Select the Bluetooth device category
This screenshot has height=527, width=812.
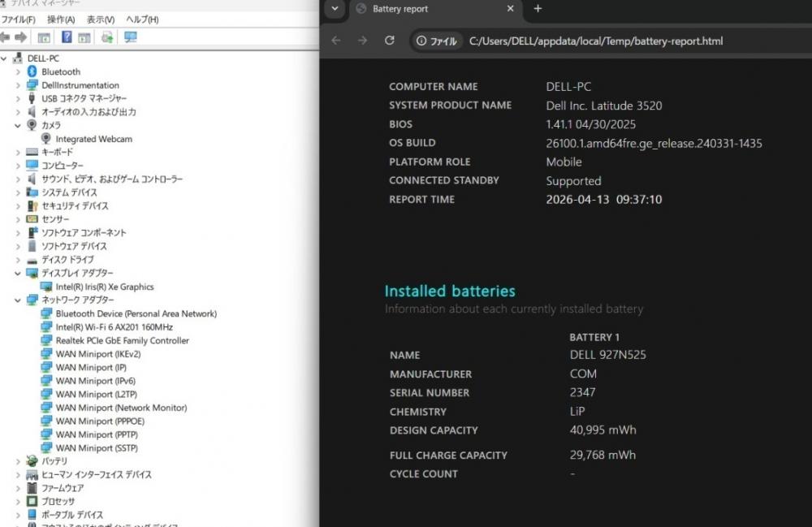[61, 71]
